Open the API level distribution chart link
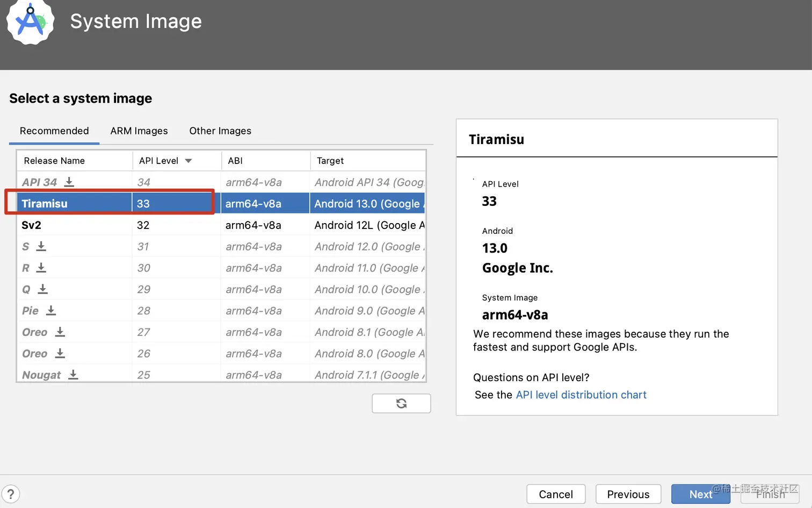Screen dimensions: 812x508 [x=581, y=395]
